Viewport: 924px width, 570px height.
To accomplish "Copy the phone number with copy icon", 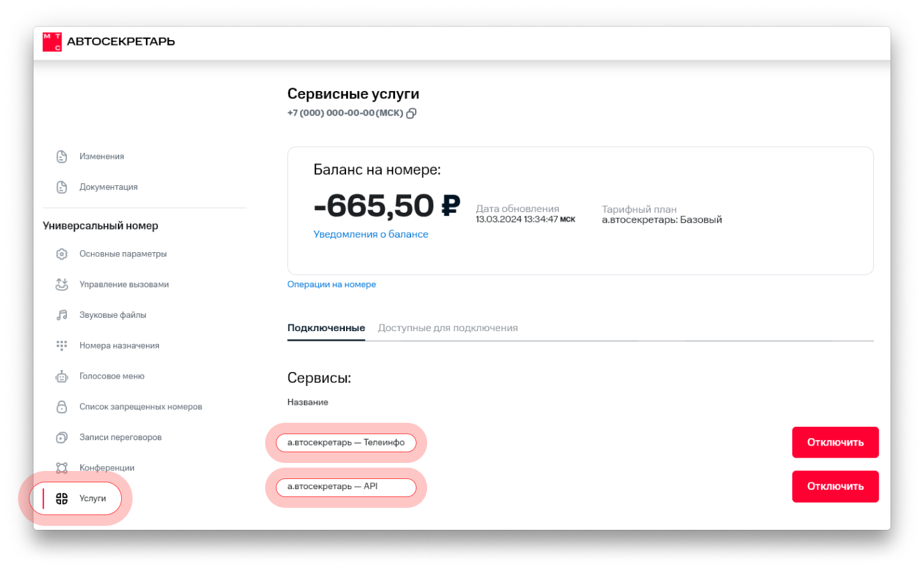I will (412, 113).
